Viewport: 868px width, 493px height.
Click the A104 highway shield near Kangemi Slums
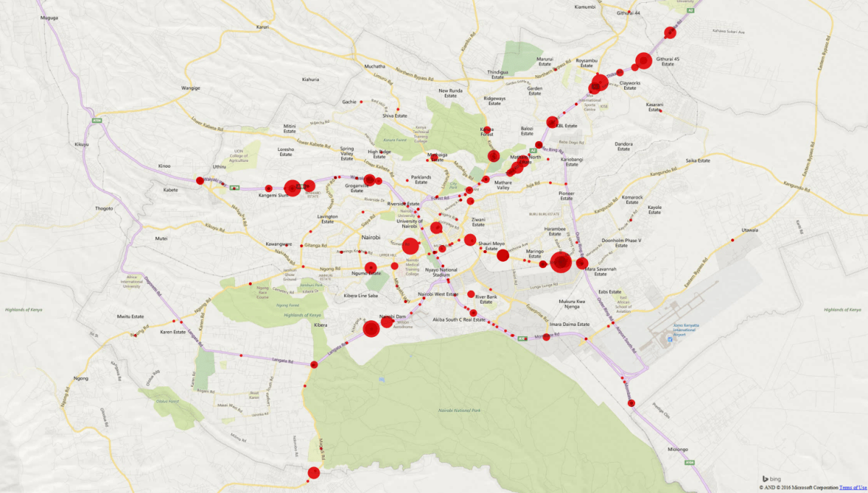[x=234, y=187]
